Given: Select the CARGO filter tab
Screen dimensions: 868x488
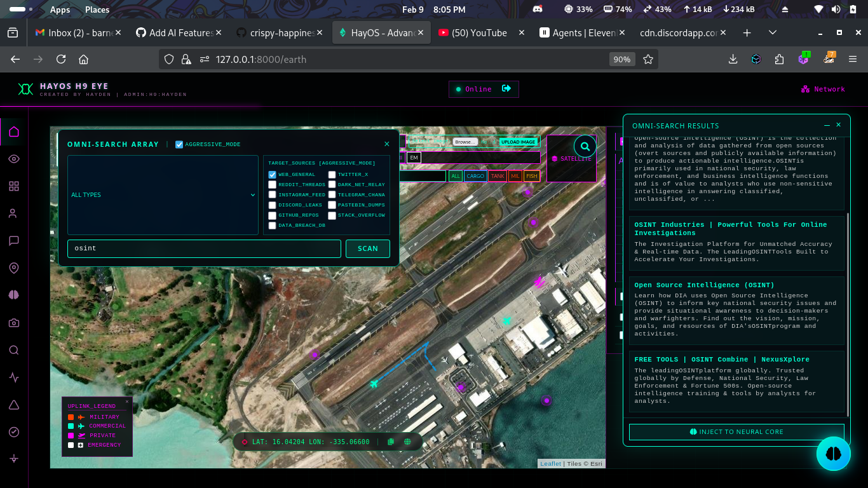Looking at the screenshot, I should point(475,176).
